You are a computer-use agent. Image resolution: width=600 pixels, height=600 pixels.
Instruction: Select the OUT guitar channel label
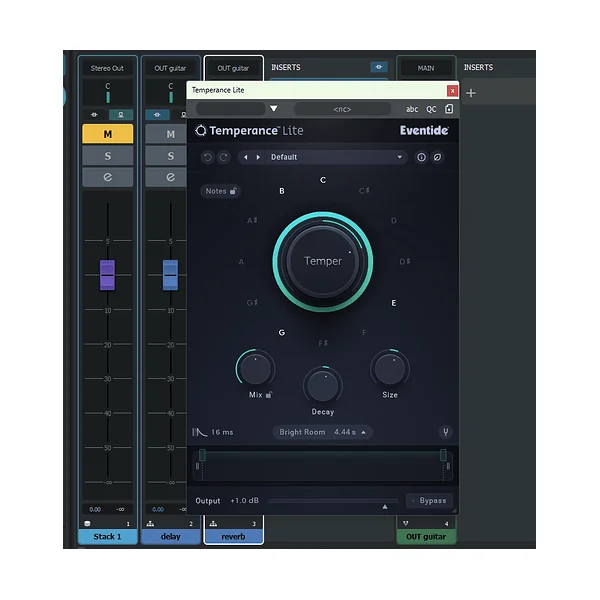[426, 536]
